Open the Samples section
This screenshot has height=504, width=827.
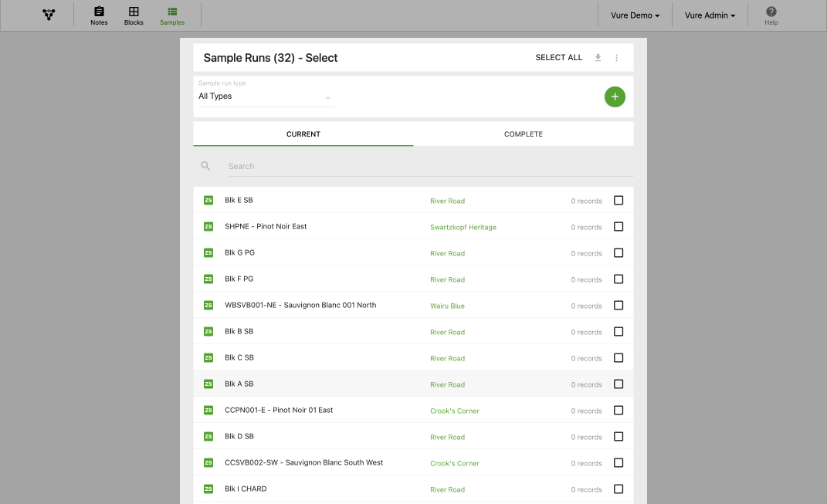[x=172, y=15]
